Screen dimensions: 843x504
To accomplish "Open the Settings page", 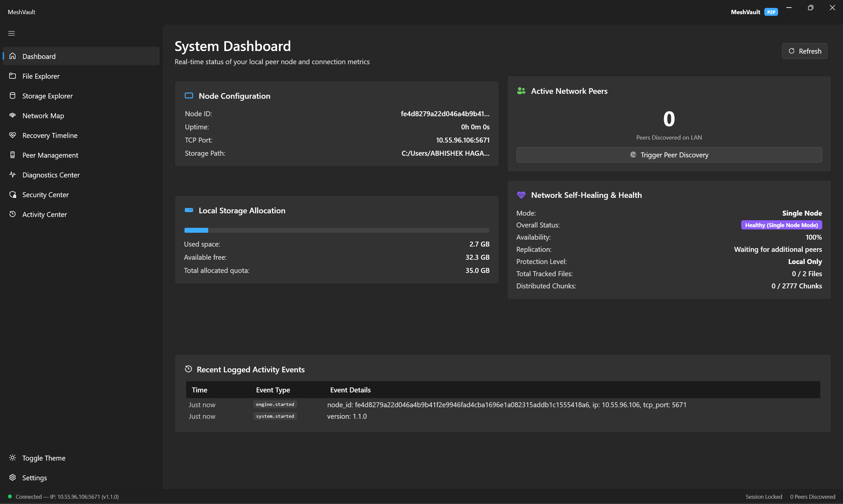I will pos(81,478).
